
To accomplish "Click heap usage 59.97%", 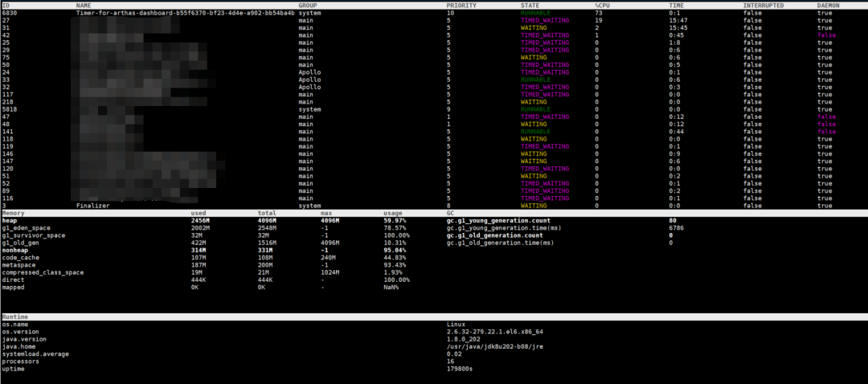I will pos(394,221).
